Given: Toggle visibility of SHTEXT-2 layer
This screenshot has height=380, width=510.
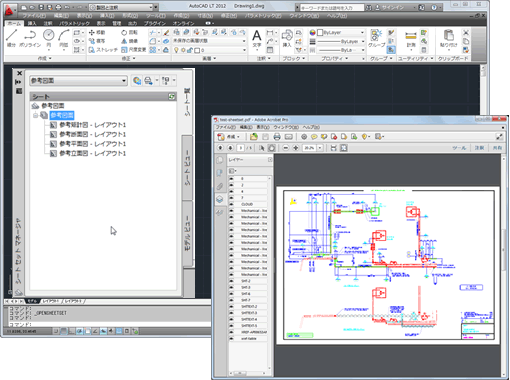Looking at the screenshot, I should click(x=232, y=307).
